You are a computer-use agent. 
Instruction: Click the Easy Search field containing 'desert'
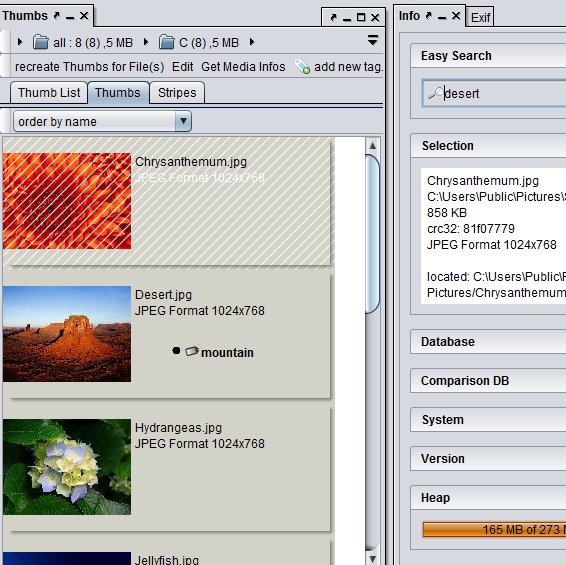click(494, 94)
